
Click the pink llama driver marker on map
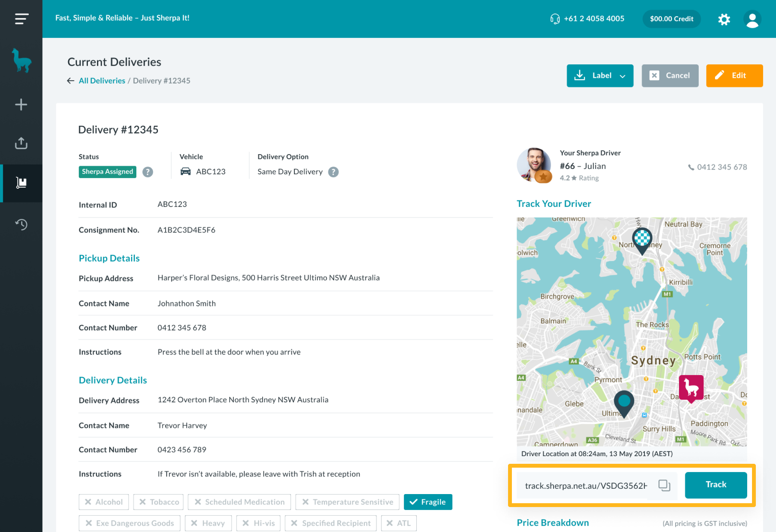(x=691, y=389)
